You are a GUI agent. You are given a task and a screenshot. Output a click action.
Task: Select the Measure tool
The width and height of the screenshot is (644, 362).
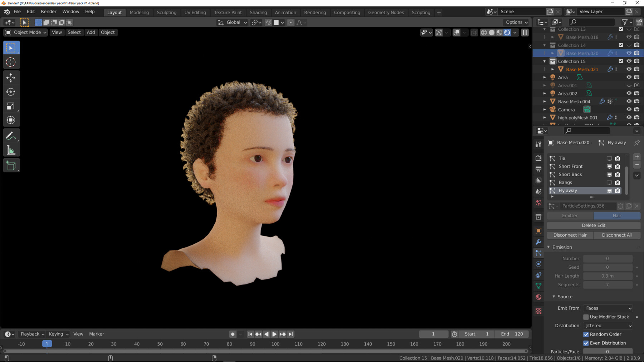[x=11, y=149]
